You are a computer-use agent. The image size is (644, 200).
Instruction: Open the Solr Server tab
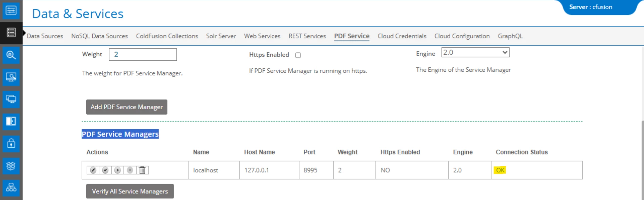click(x=221, y=36)
